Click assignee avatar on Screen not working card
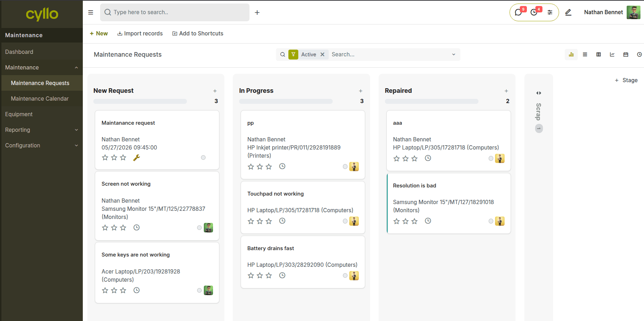Screen dimensions: 644x321 click(x=208, y=227)
